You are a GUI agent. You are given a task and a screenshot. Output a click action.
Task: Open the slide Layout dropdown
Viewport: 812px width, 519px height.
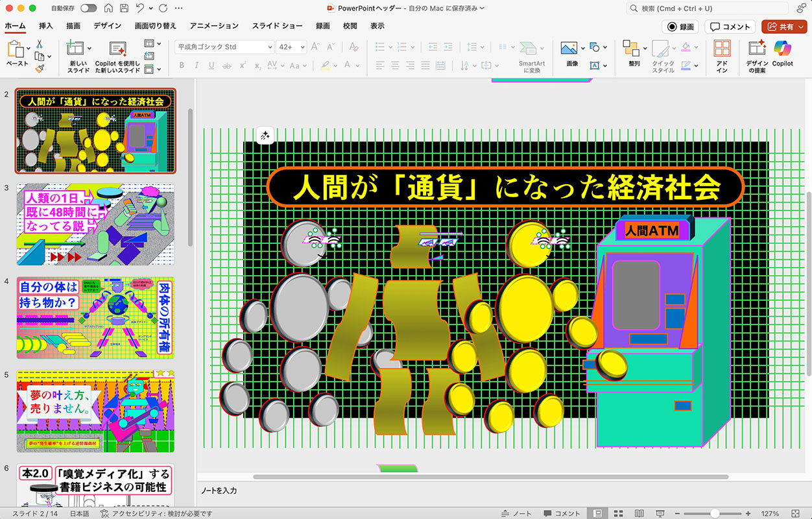tap(152, 43)
